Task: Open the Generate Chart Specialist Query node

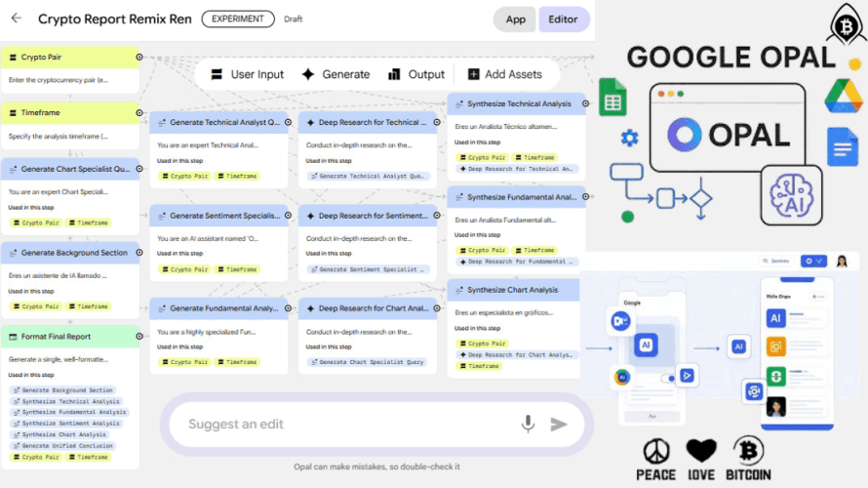Action: tap(70, 169)
